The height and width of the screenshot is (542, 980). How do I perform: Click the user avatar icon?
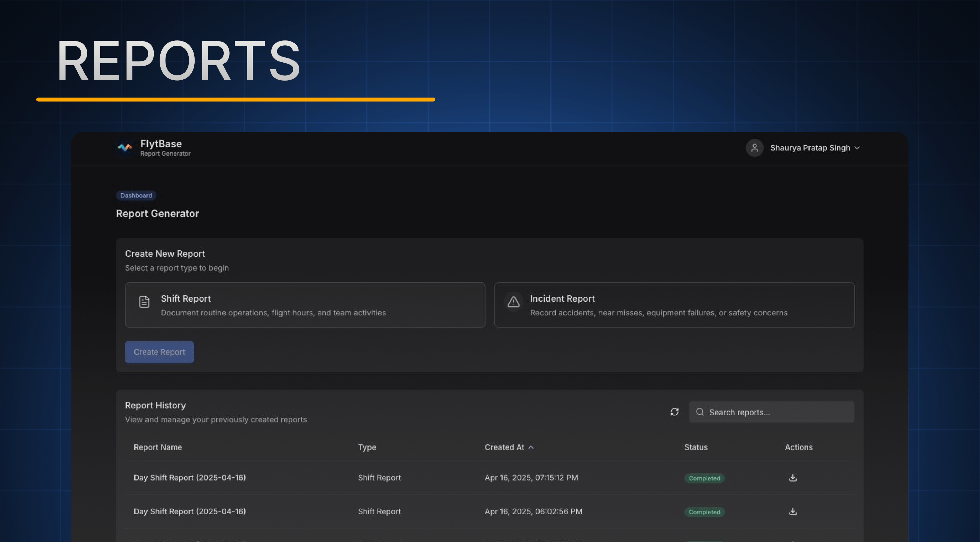(754, 148)
